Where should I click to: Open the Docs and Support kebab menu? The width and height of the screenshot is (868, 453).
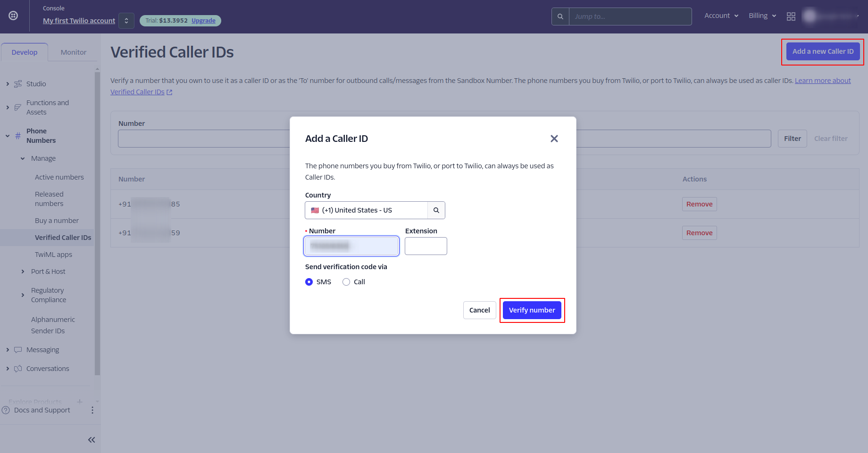click(92, 410)
